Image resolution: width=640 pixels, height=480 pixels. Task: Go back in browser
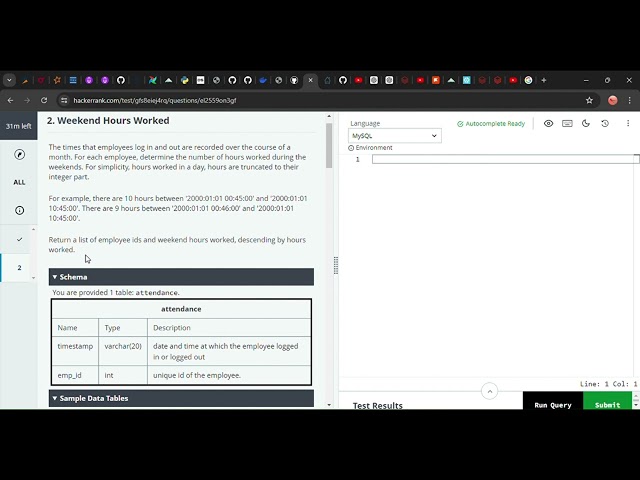11,100
